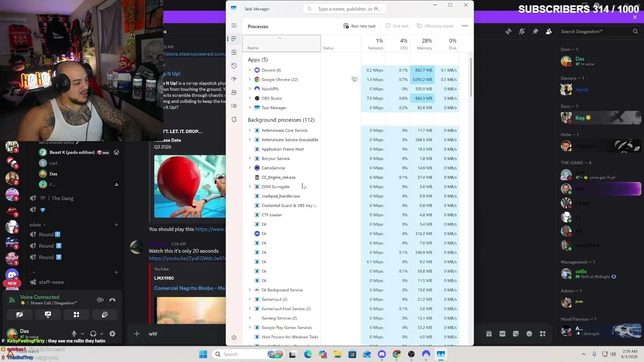Image resolution: width=644 pixels, height=362 pixels.
Task: Open Task Manager settings gear
Action: 234,338
